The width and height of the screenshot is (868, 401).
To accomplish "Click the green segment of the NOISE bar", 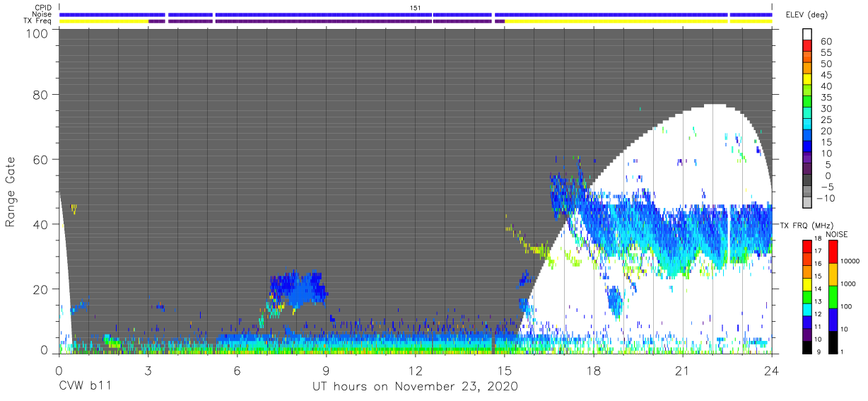I will [834, 297].
